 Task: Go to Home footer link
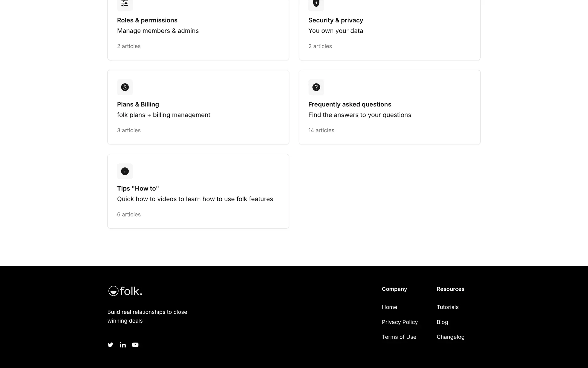[x=389, y=307]
